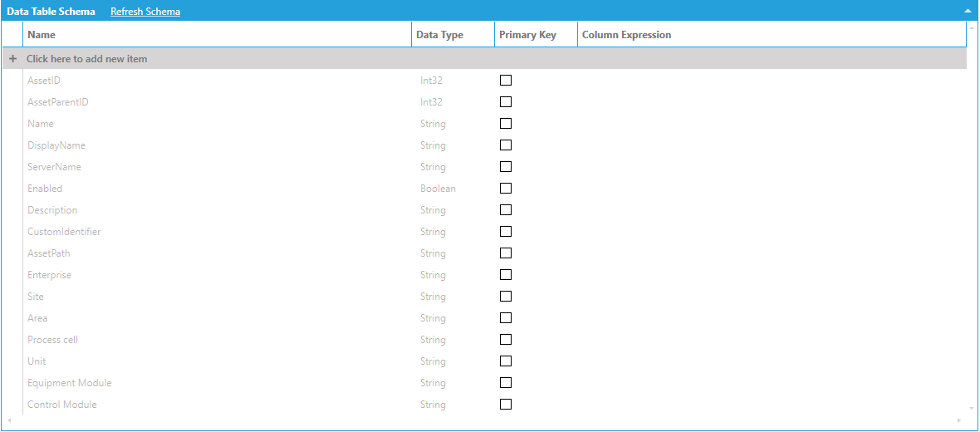Toggle Primary Key checkbox for Enabled row
The height and width of the screenshot is (432, 980).
pyautogui.click(x=506, y=189)
